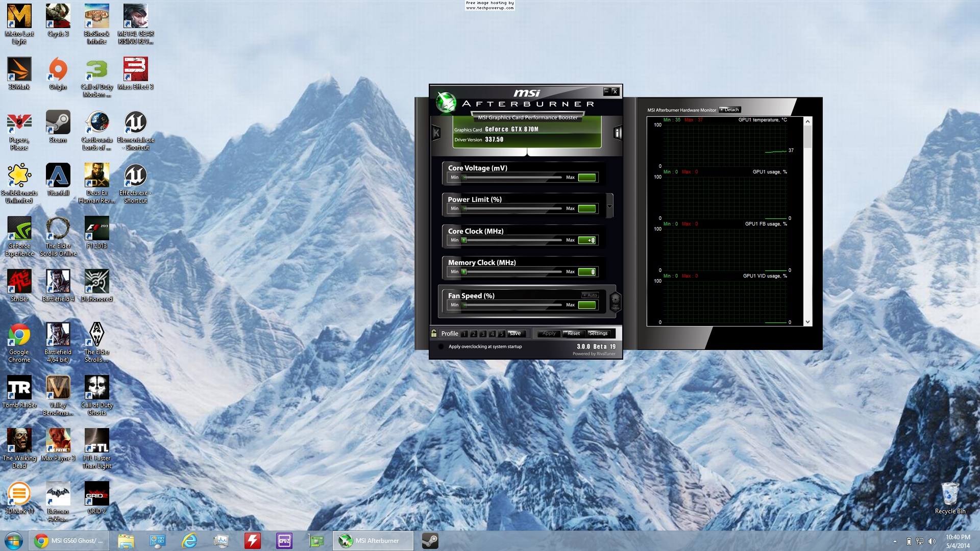Image resolution: width=980 pixels, height=551 pixels.
Task: Open the Windows Start button
Action: point(14,541)
